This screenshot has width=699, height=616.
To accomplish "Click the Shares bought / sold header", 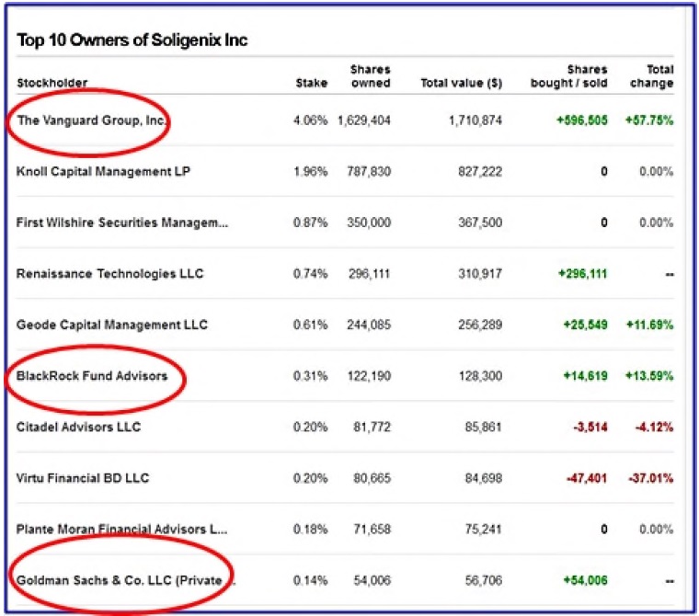I will tap(568, 76).
